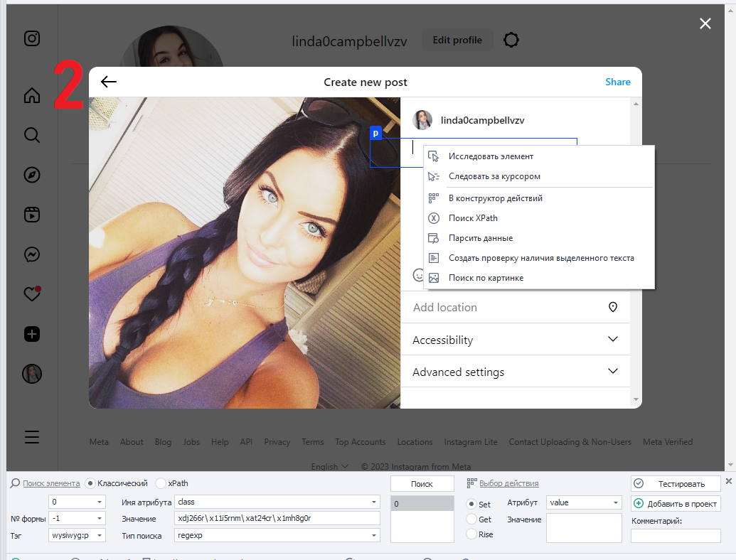
Task: Open Search from the sidebar
Action: 32,135
